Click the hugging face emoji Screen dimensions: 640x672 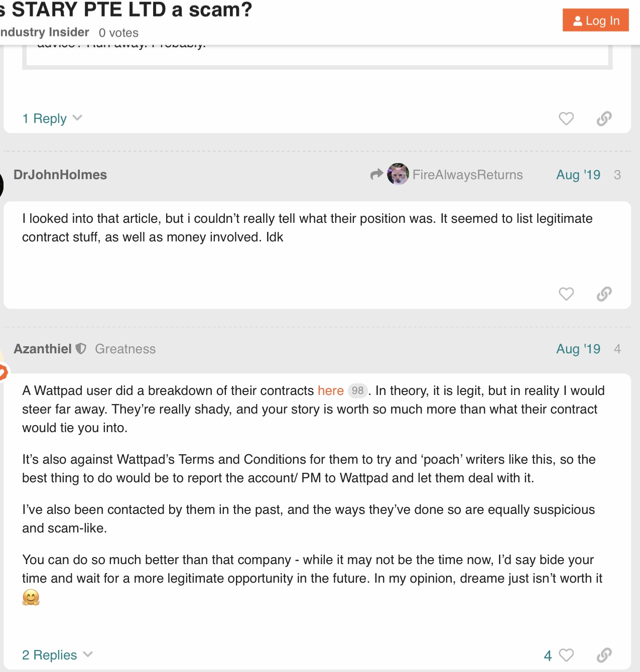click(x=31, y=597)
